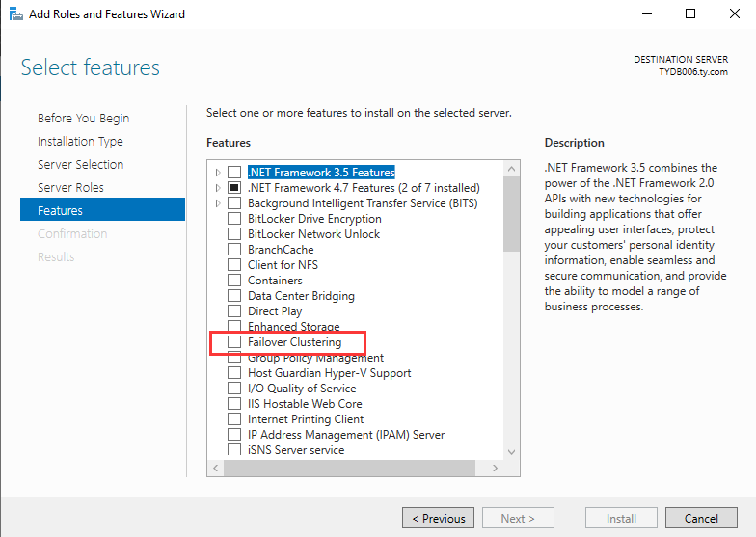The image size is (756, 537).
Task: Select the Before You Begin step
Action: pyautogui.click(x=83, y=118)
